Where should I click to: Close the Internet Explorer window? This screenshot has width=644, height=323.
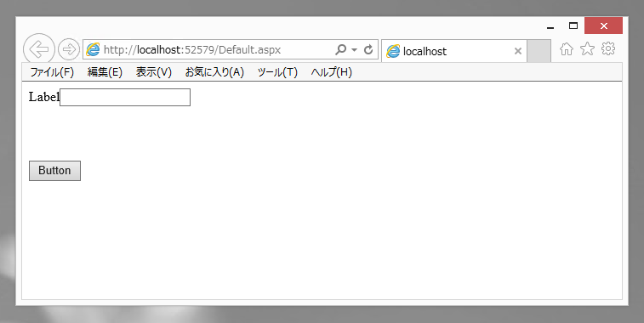click(603, 25)
